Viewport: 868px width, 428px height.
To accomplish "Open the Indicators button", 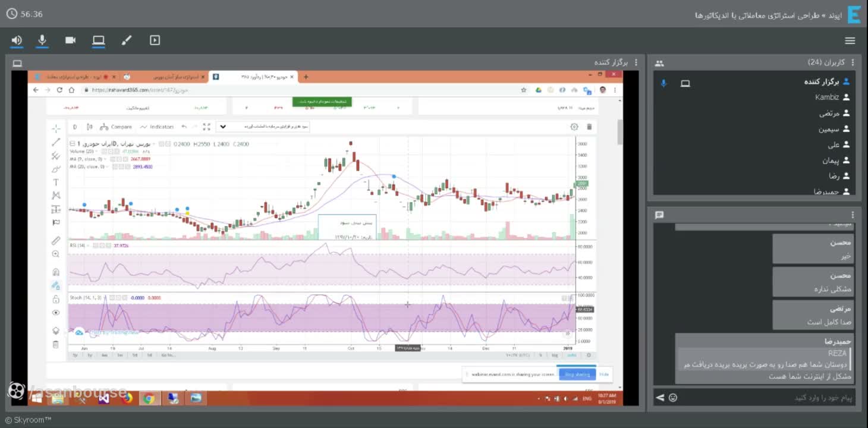I will (157, 127).
